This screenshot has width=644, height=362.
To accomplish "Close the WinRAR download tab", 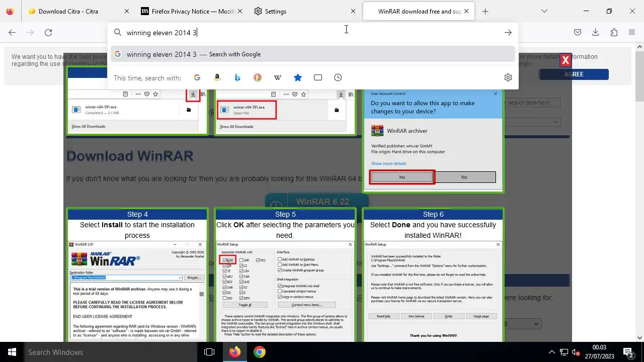I will [466, 11].
